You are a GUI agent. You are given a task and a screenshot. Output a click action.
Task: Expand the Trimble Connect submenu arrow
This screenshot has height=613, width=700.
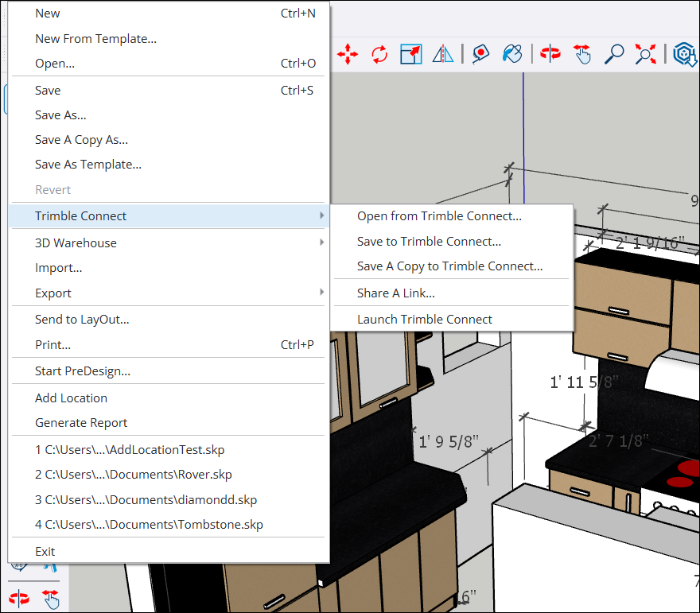tap(323, 215)
